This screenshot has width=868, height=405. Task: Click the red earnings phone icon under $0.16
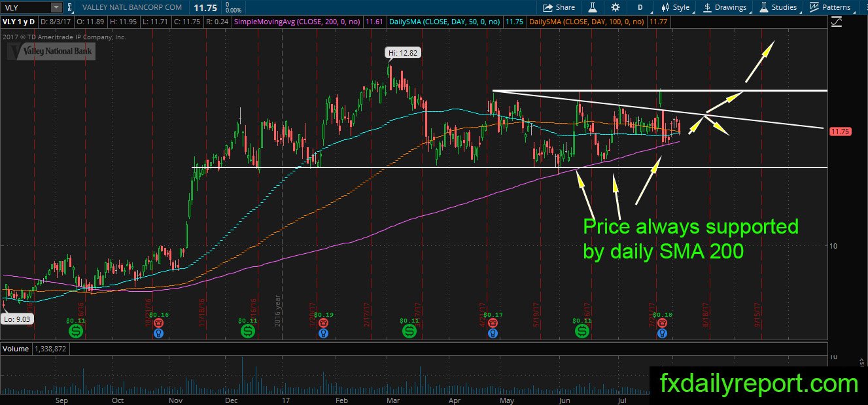point(158,323)
